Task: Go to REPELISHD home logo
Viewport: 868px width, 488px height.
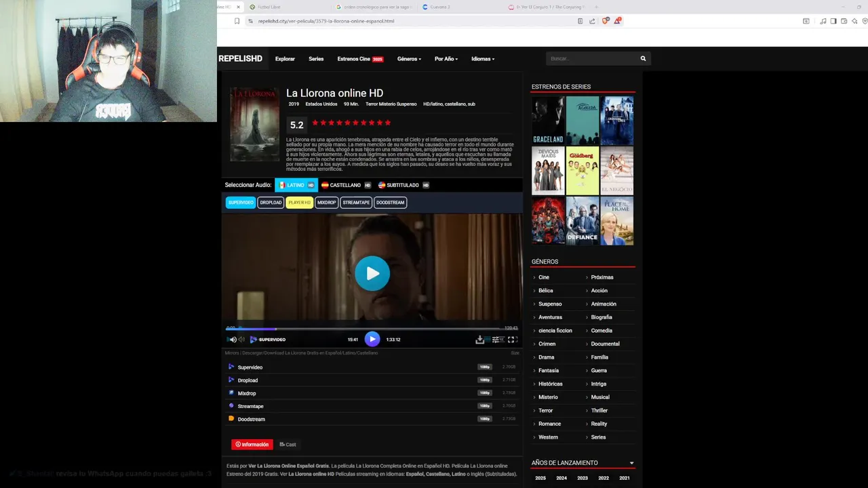Action: [x=240, y=58]
